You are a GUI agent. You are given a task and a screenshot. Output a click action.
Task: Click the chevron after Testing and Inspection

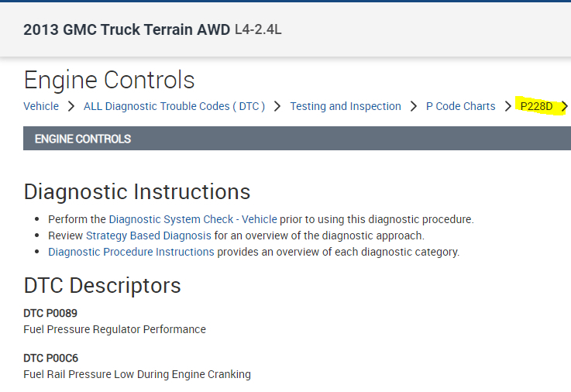click(414, 106)
